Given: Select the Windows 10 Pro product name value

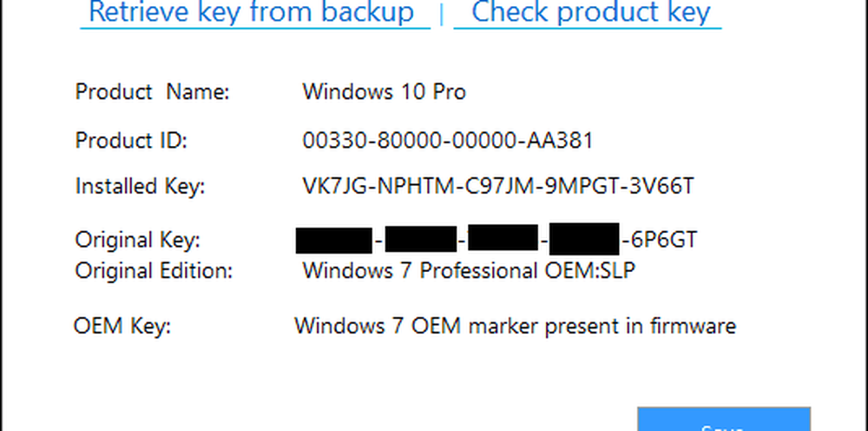Looking at the screenshot, I should click(x=384, y=92).
